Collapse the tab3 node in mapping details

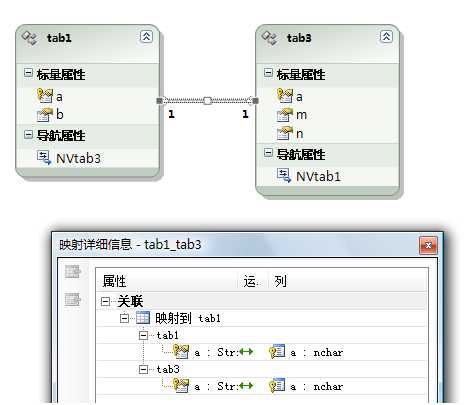[143, 369]
